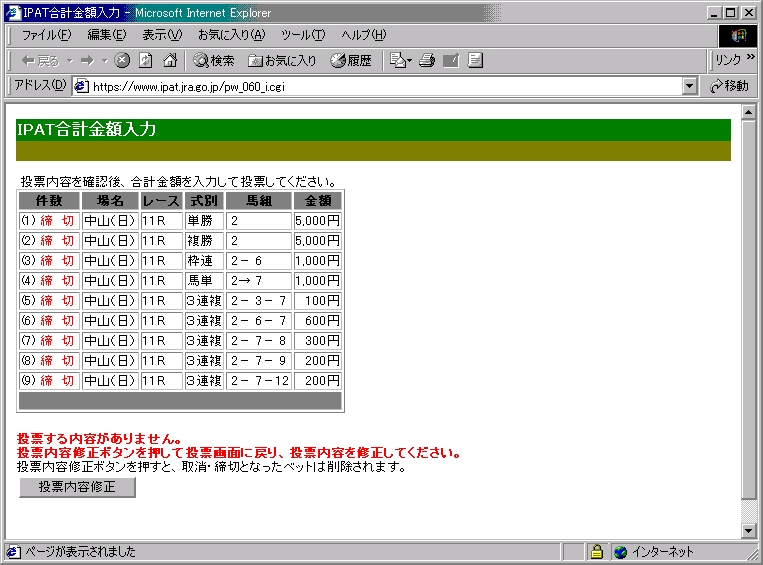Open the 編集(E) menu

[107, 35]
